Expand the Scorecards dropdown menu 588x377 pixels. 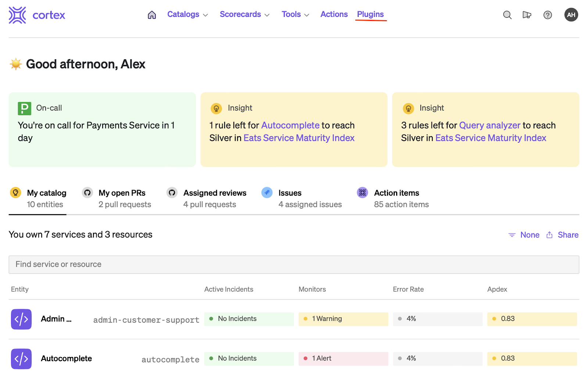(x=244, y=14)
